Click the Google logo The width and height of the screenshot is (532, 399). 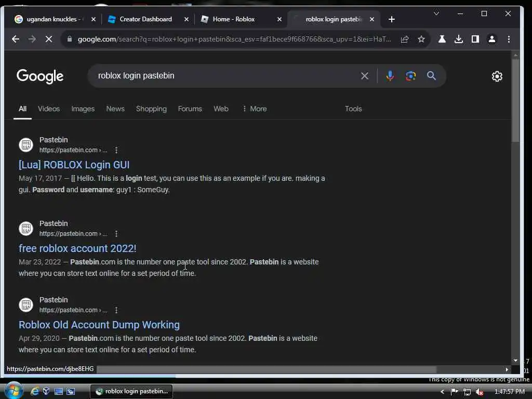(x=40, y=76)
